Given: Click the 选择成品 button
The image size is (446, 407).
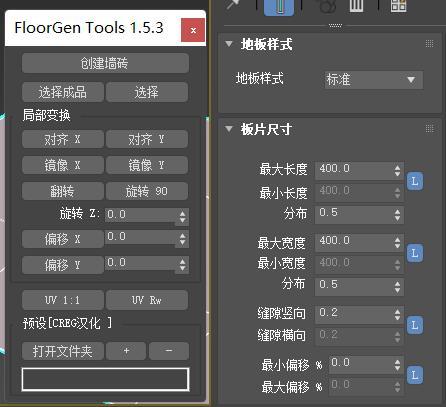Looking at the screenshot, I should click(x=62, y=92).
